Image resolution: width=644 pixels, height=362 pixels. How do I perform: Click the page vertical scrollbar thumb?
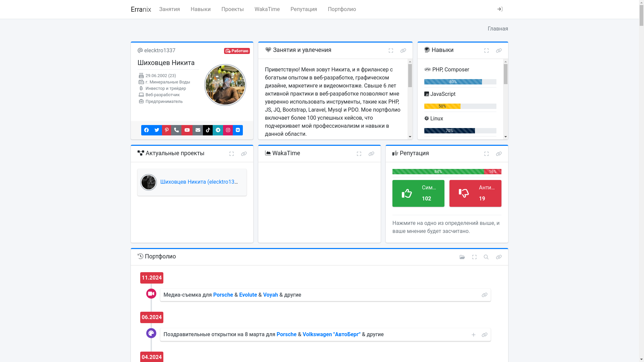[641, 15]
